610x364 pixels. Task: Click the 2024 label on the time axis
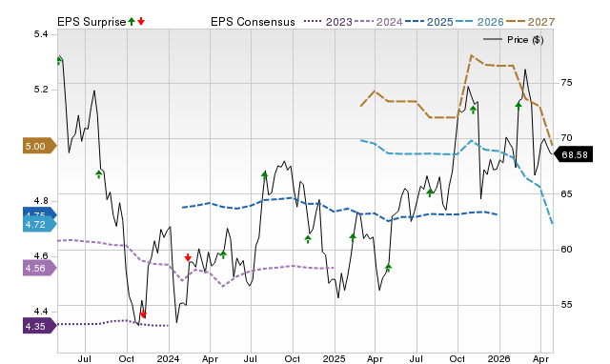168,358
